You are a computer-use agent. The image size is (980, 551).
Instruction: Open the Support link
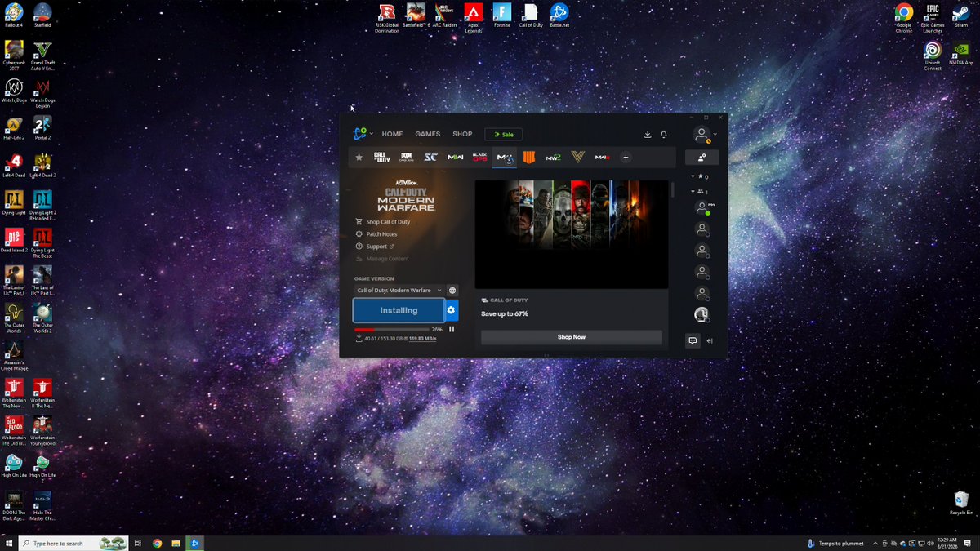click(375, 247)
